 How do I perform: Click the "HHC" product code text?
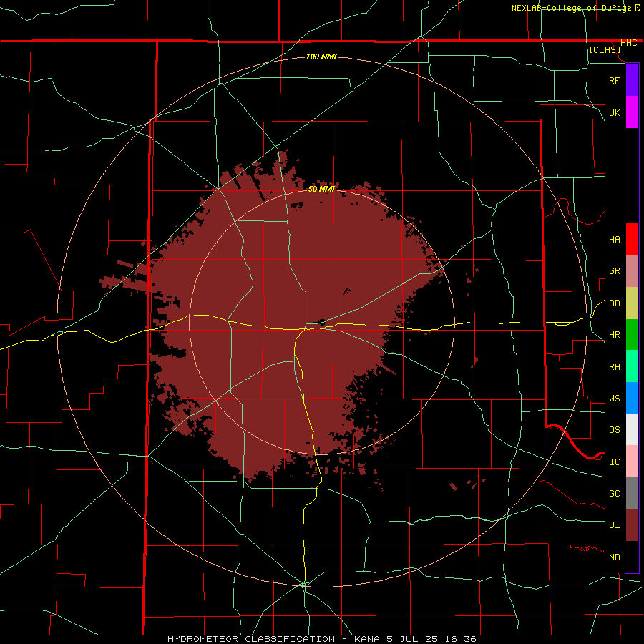628,43
